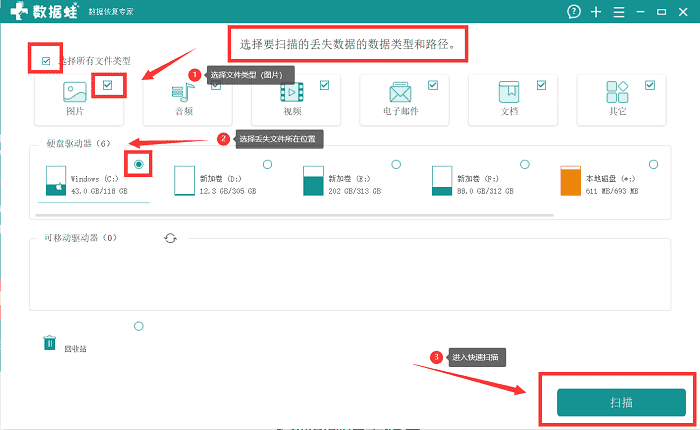Select the 新加卷 (D:) radio button

click(x=267, y=164)
